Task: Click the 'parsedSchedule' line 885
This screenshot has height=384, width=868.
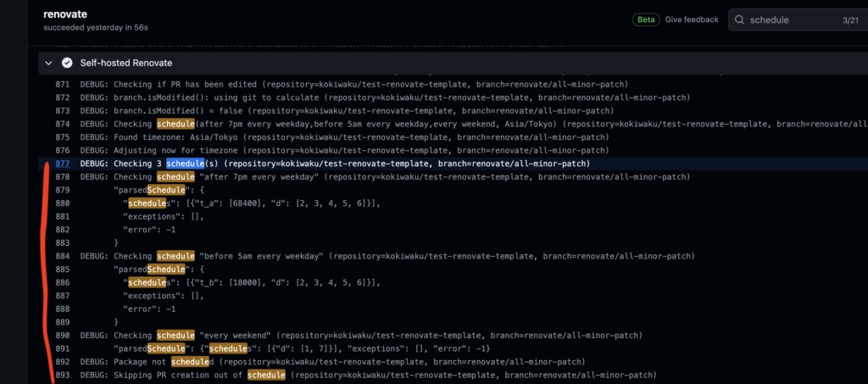Action: [159, 270]
